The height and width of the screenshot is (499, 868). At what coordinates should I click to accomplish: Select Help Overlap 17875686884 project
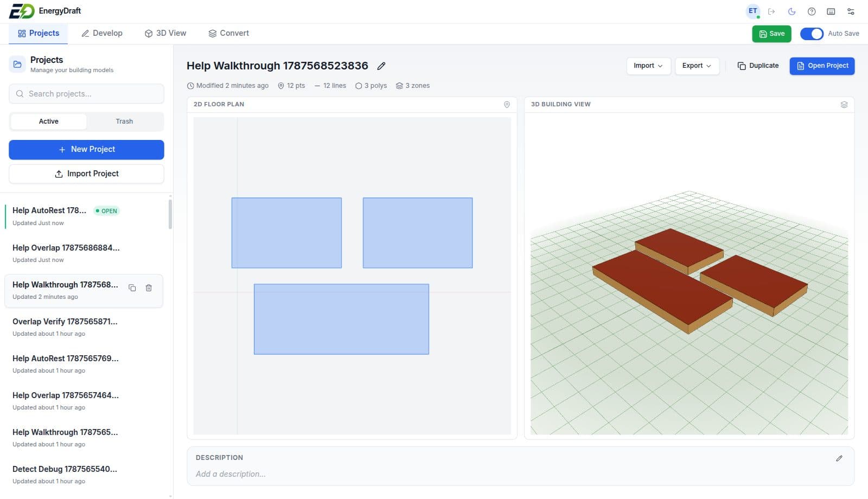coord(84,253)
